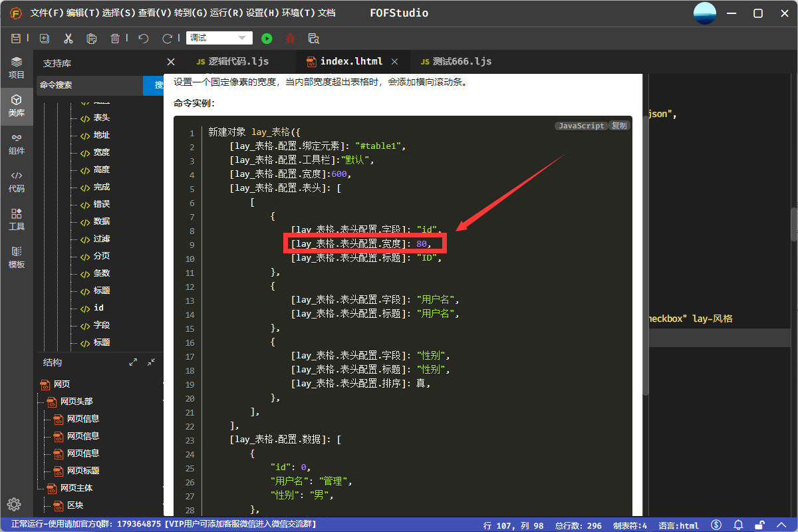Click the FOFStudio logo icon
798x532 pixels.
[15, 13]
